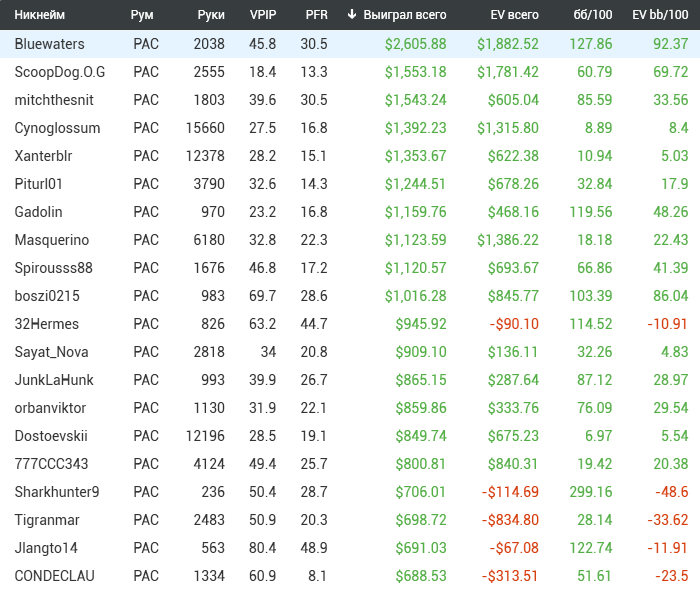Viewport: 700px width, 591px height.
Task: Select the Masquerino nickname
Action: pos(52,240)
